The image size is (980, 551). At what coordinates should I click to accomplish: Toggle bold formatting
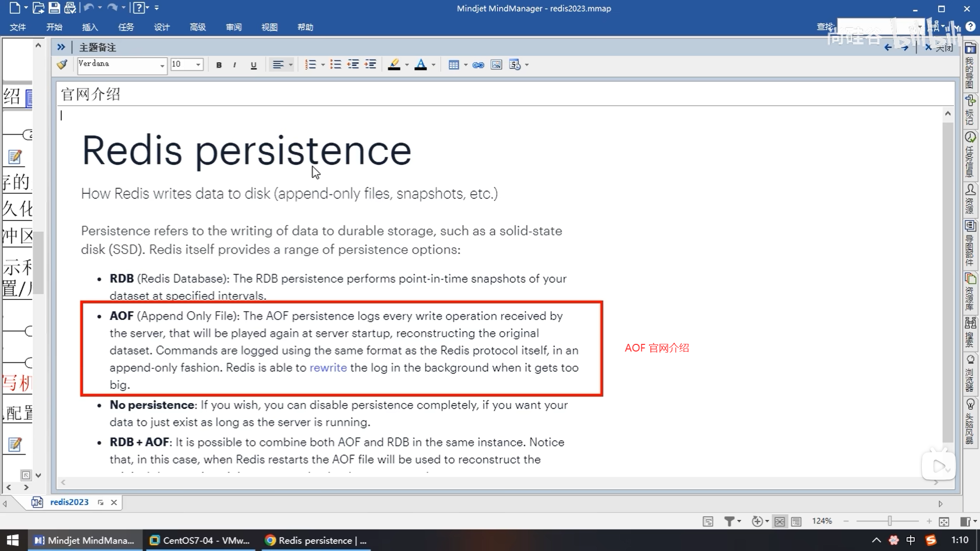pos(219,65)
